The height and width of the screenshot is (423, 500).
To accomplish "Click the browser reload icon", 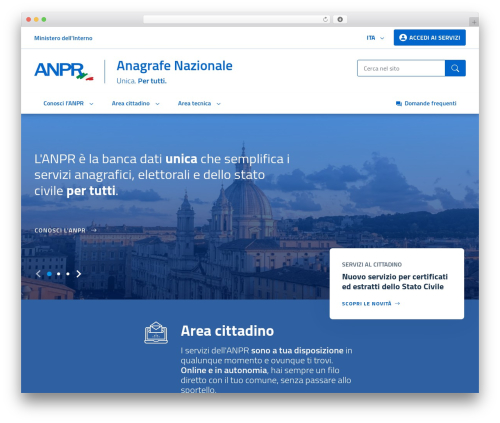I will point(325,19).
